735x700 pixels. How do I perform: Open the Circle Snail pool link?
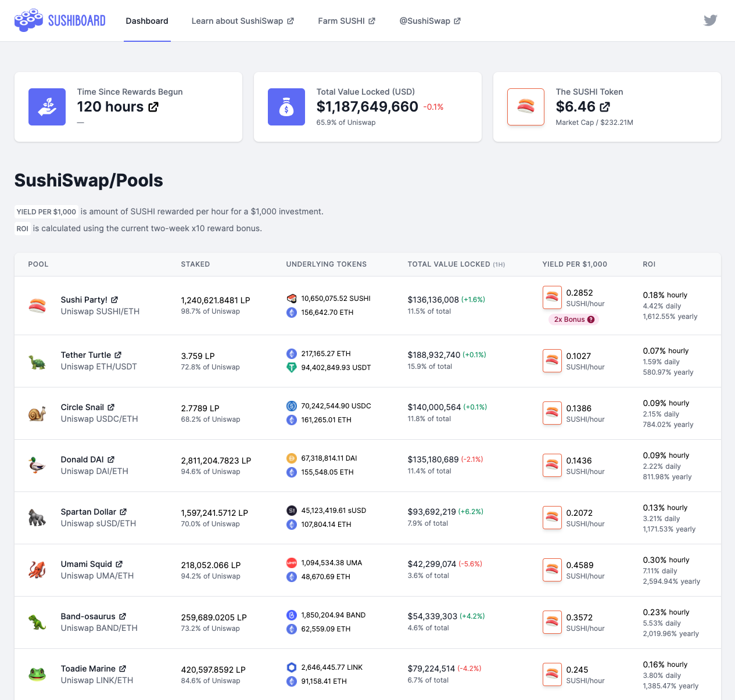click(88, 407)
